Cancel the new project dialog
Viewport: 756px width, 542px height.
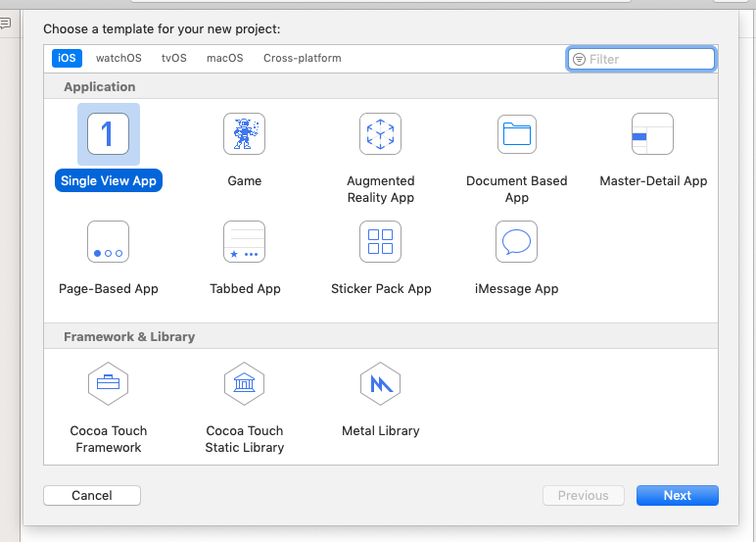click(x=92, y=496)
